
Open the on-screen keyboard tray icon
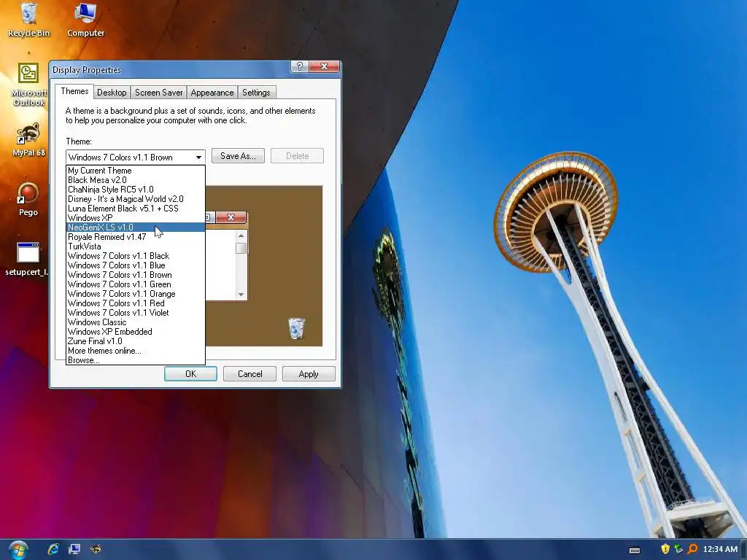635,550
